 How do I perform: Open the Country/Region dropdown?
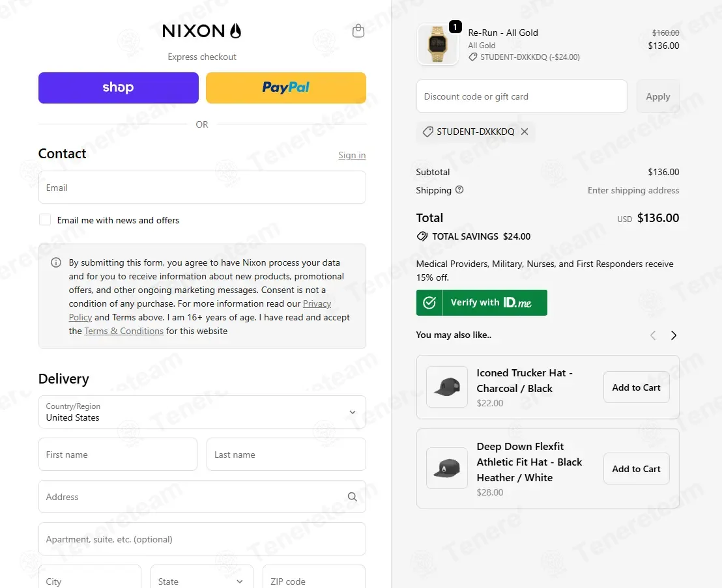(x=202, y=412)
